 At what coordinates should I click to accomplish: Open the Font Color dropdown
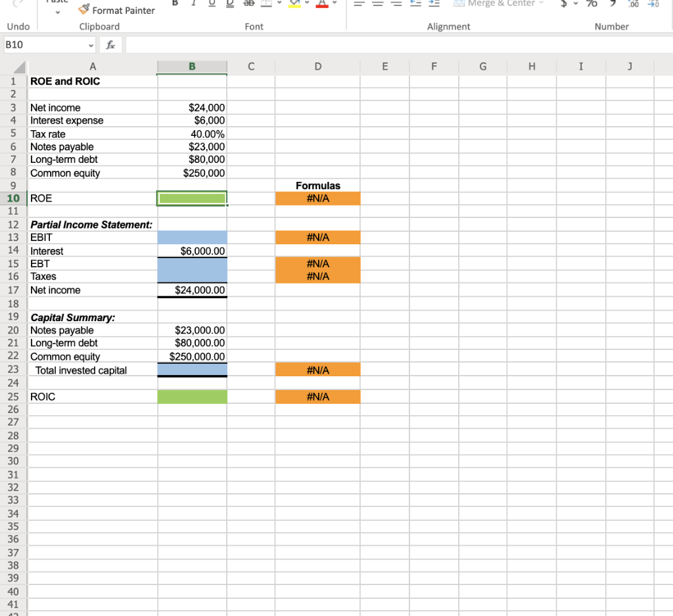[x=335, y=4]
